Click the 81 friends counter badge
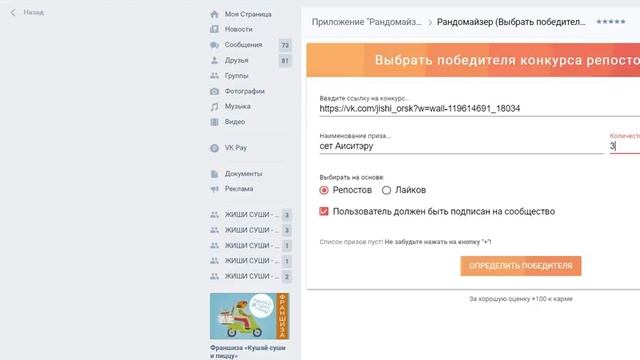 [285, 61]
